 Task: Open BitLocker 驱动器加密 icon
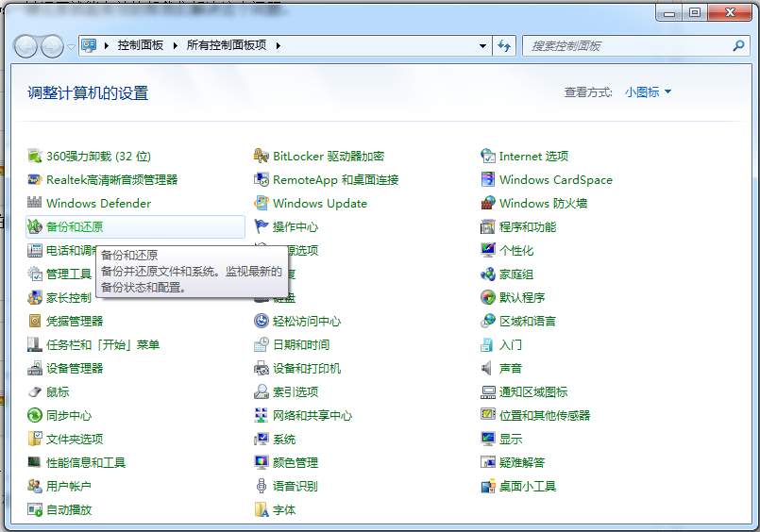[x=262, y=156]
